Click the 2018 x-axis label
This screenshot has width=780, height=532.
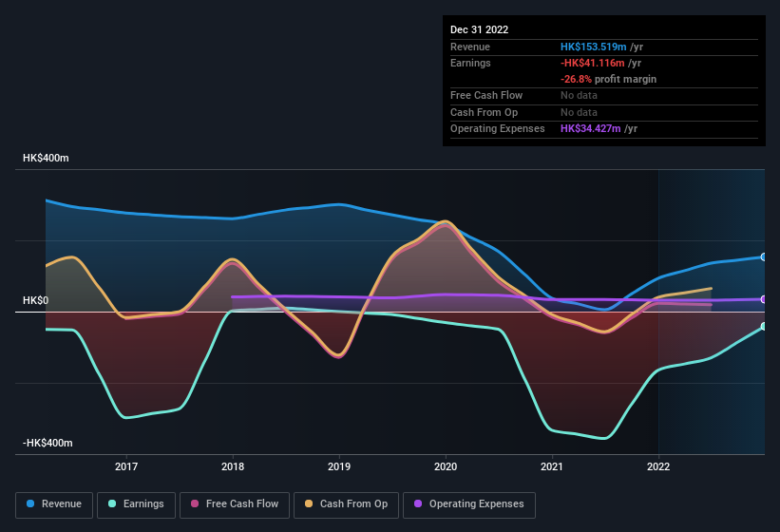coord(233,466)
